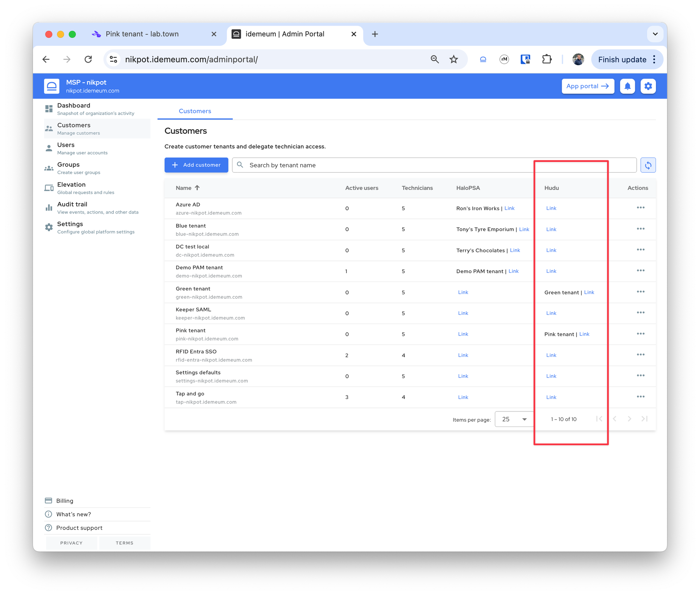
Task: Click the refresh customers list icon
Action: (648, 165)
